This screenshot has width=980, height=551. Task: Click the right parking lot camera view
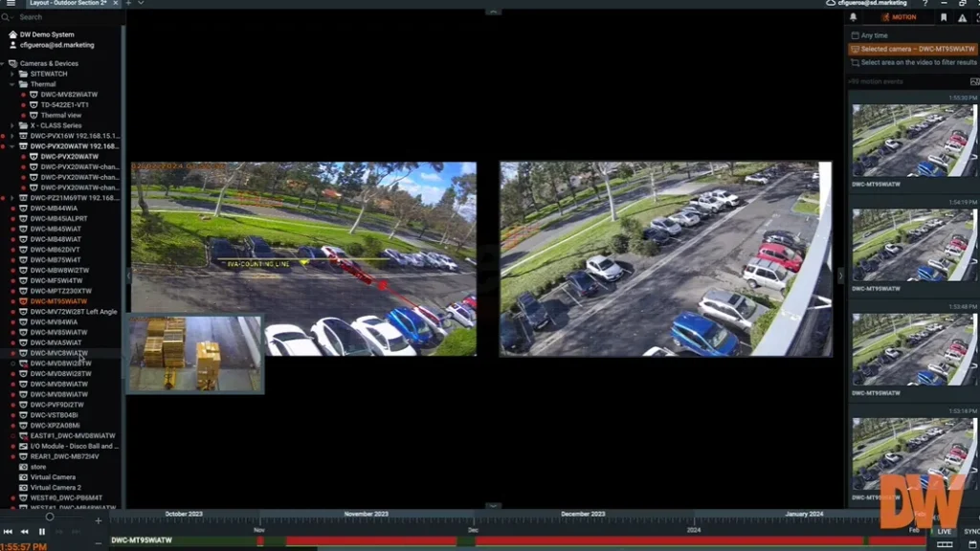(666, 259)
